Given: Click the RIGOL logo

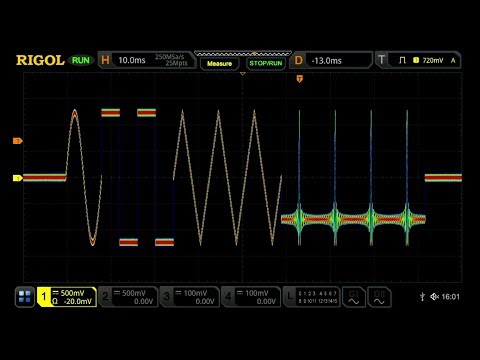Looking at the screenshot, I should (x=40, y=60).
